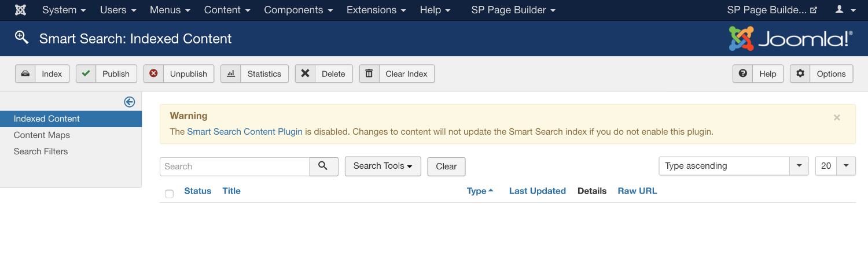868x274 pixels.
Task: Collapse the sidebar with the arrow icon
Action: click(130, 102)
